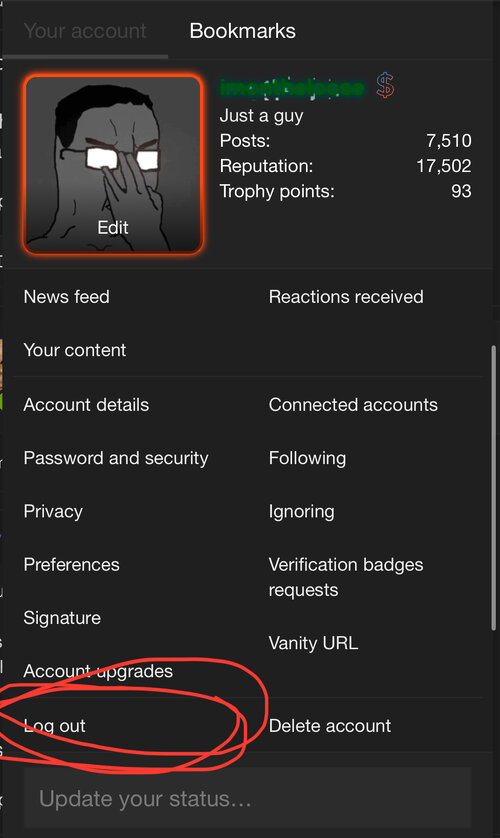Edit your Signature
The height and width of the screenshot is (838, 500).
(62, 618)
